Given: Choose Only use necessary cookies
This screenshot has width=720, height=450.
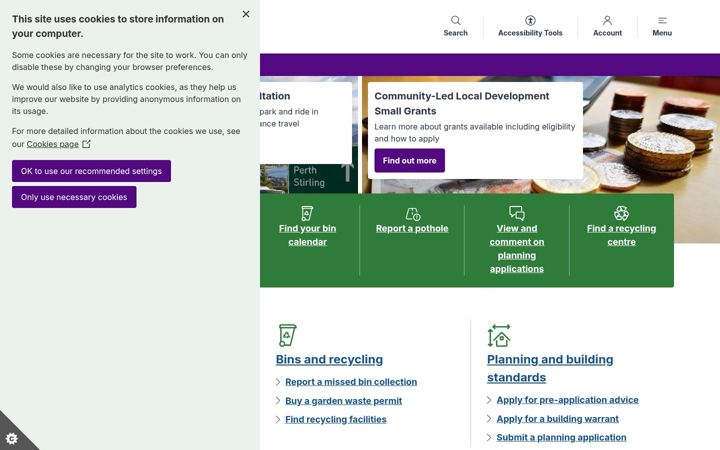Looking at the screenshot, I should [74, 197].
